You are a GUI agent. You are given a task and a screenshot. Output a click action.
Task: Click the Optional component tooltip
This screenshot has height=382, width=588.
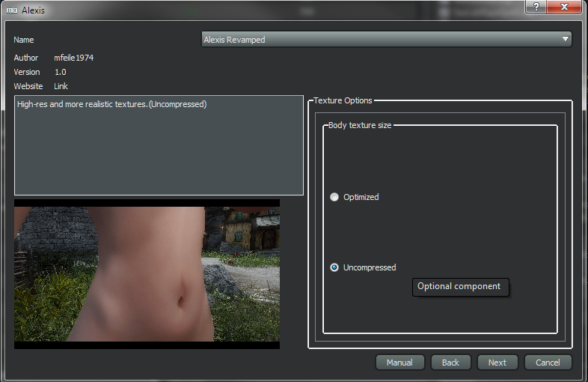[x=460, y=287]
